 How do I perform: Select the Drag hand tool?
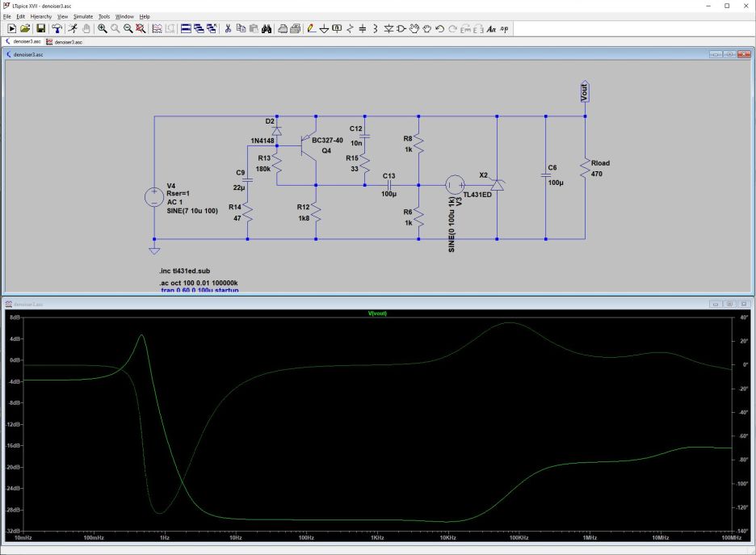pos(426,29)
